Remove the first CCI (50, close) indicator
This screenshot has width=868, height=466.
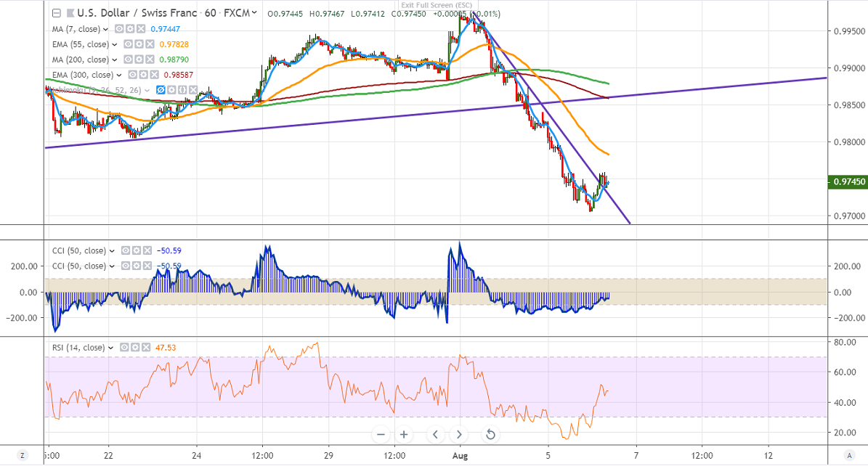point(147,250)
